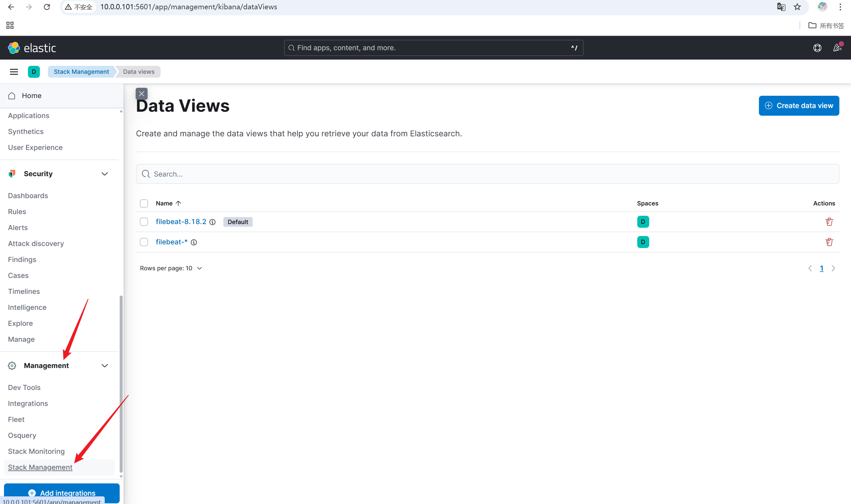Toggle the select-all rows checkbox

click(x=144, y=203)
